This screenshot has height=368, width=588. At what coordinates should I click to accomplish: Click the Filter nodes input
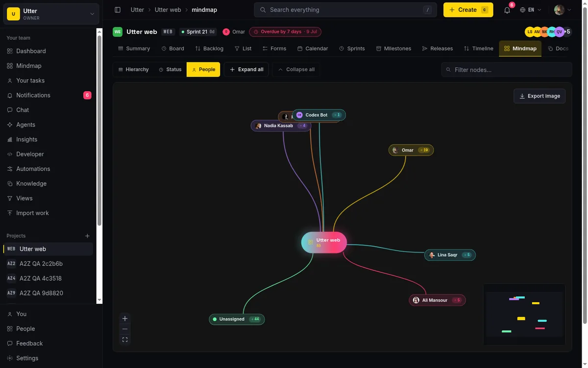click(x=507, y=70)
